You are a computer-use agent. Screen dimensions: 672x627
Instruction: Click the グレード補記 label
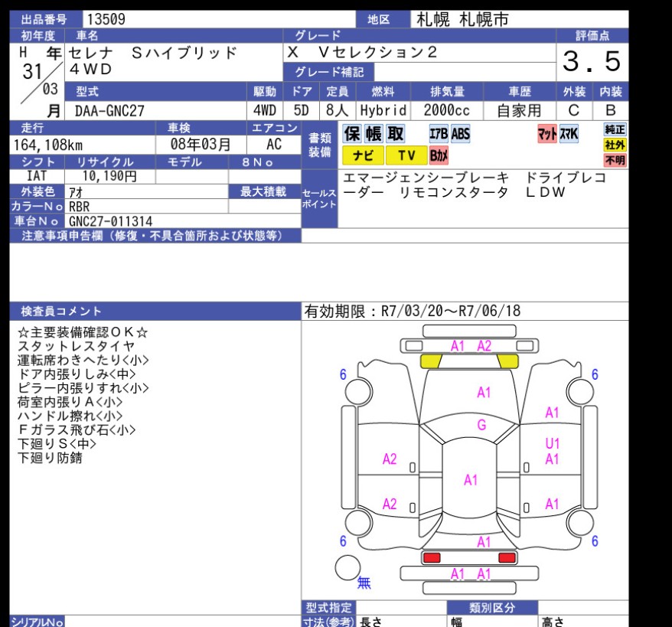tap(328, 71)
